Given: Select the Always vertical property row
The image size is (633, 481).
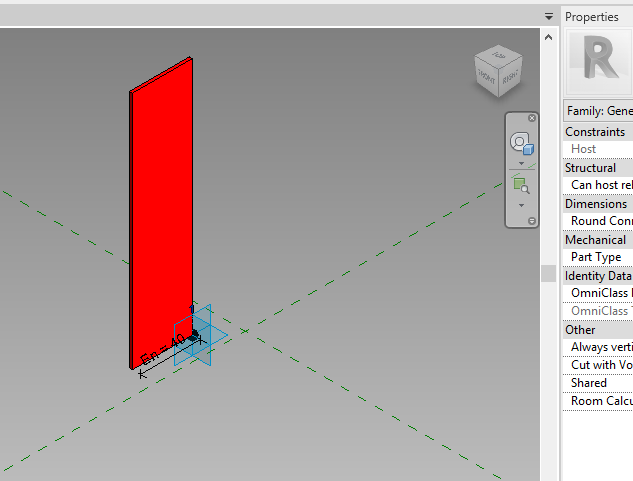Looking at the screenshot, I should point(598,347).
